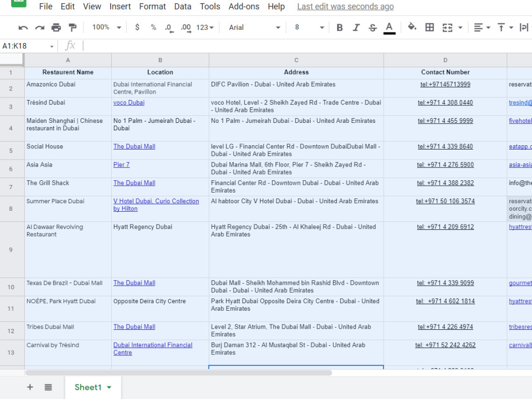Click the Redo arrow icon
Viewport: 532px width, 399px height.
[40, 28]
